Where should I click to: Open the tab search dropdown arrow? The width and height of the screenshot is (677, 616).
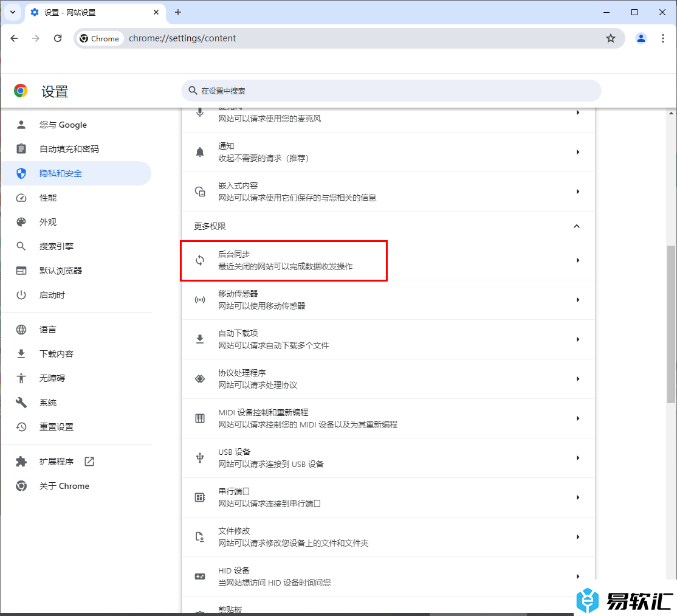(x=13, y=12)
